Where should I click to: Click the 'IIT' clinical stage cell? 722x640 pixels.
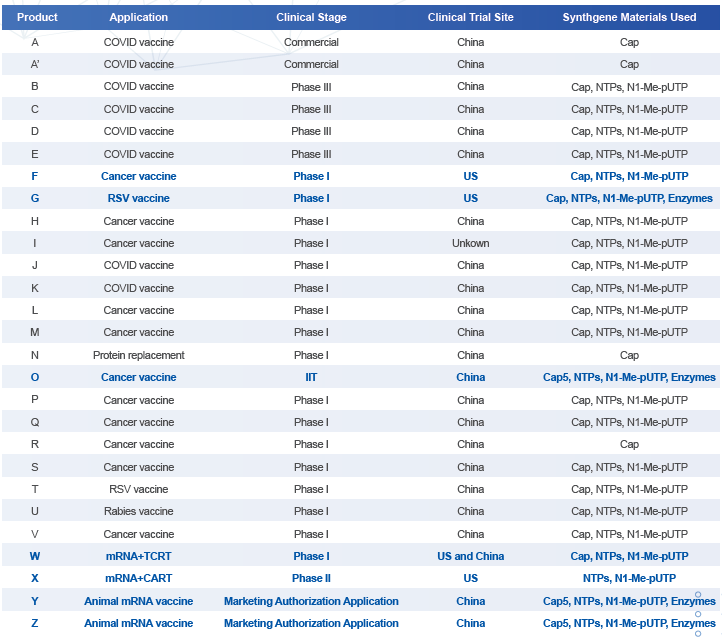point(311,378)
